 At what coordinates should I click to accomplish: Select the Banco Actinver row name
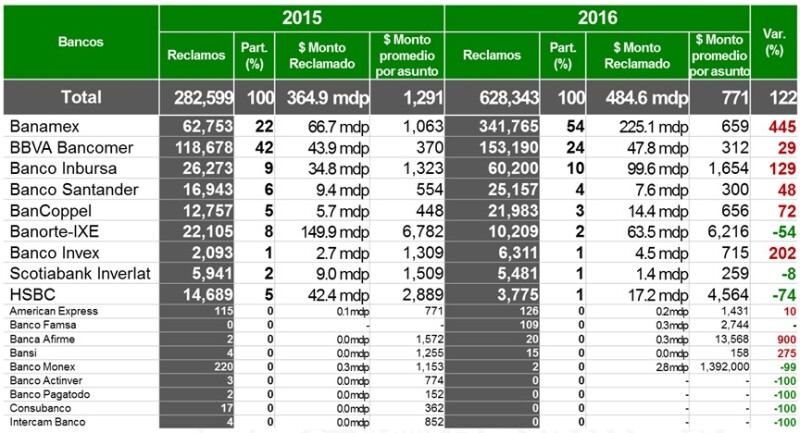pos(46,380)
